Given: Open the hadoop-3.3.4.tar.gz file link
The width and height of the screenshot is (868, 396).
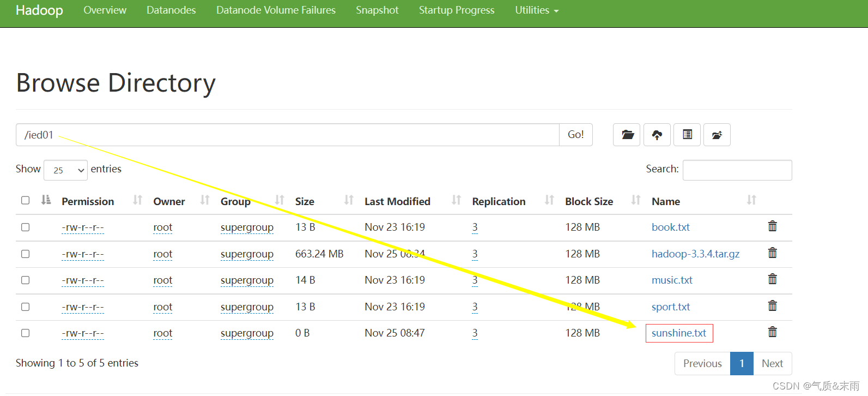Looking at the screenshot, I should [x=696, y=254].
